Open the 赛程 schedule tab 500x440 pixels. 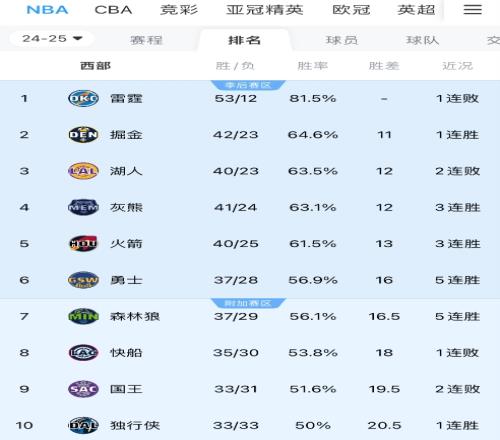click(146, 40)
